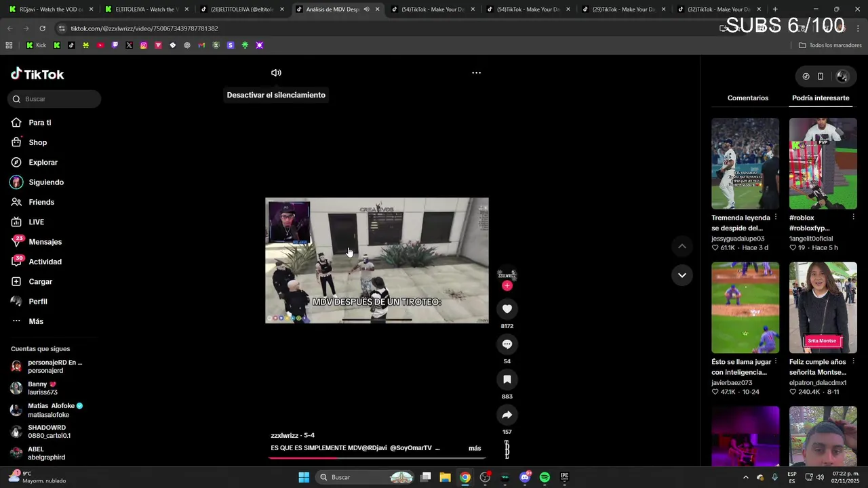Go to Perfil page

click(38, 302)
